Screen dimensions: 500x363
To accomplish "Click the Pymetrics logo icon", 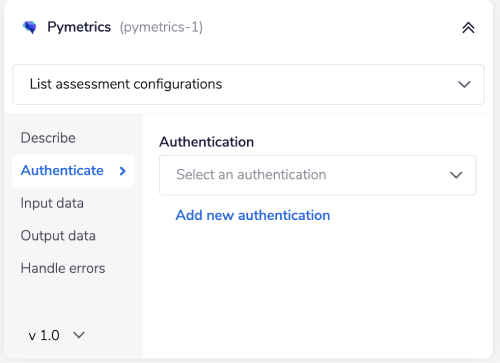I will pyautogui.click(x=30, y=27).
